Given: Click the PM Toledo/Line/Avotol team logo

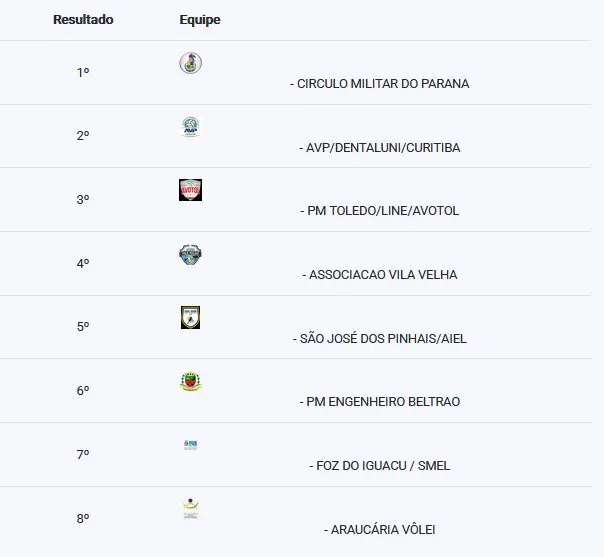Looking at the screenshot, I should pos(190,190).
